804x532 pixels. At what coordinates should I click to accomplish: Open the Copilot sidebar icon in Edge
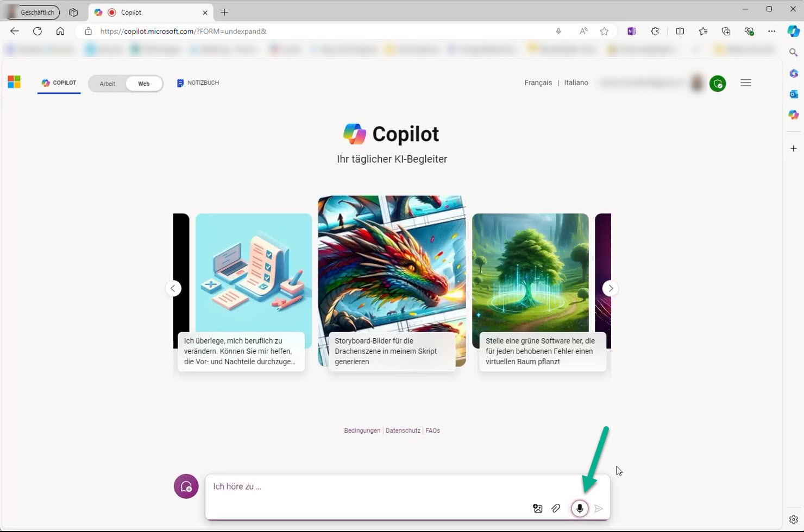(x=794, y=31)
